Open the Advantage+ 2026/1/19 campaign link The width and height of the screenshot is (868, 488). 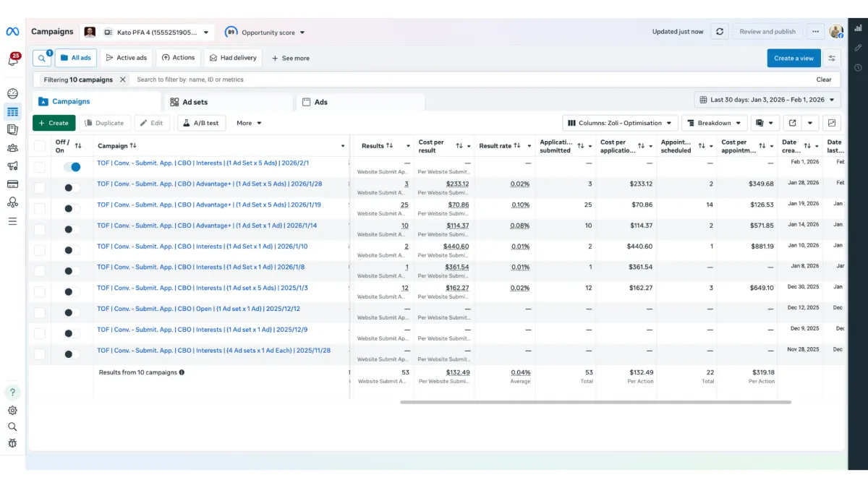click(209, 205)
